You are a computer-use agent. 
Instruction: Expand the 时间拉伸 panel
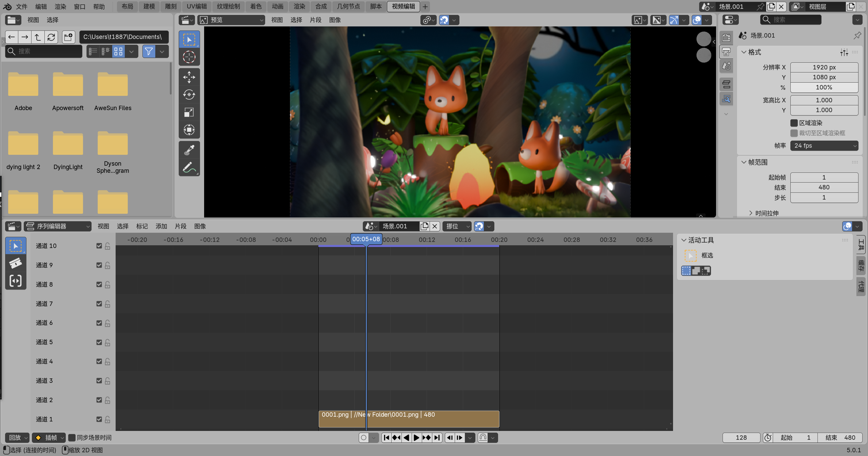[766, 213]
